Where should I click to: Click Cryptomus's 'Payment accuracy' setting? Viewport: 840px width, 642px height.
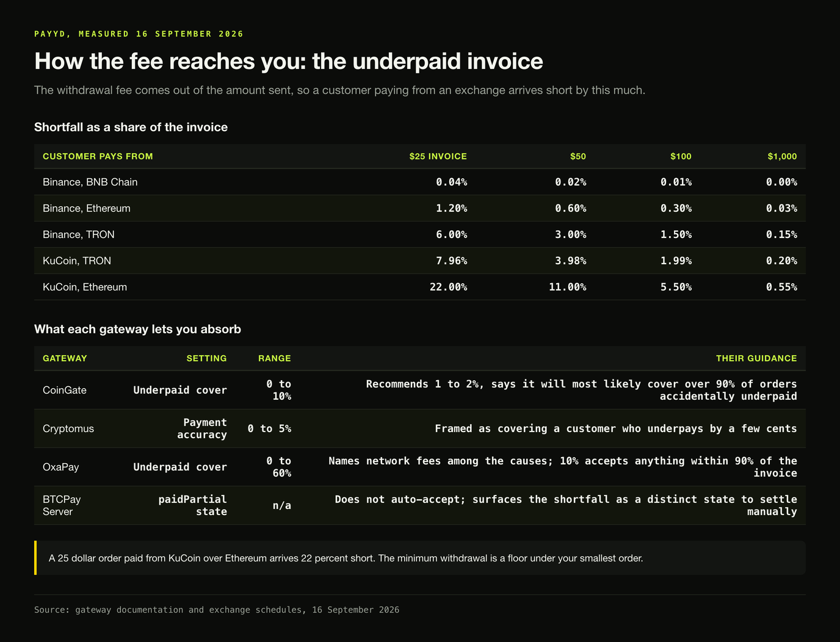tap(202, 428)
